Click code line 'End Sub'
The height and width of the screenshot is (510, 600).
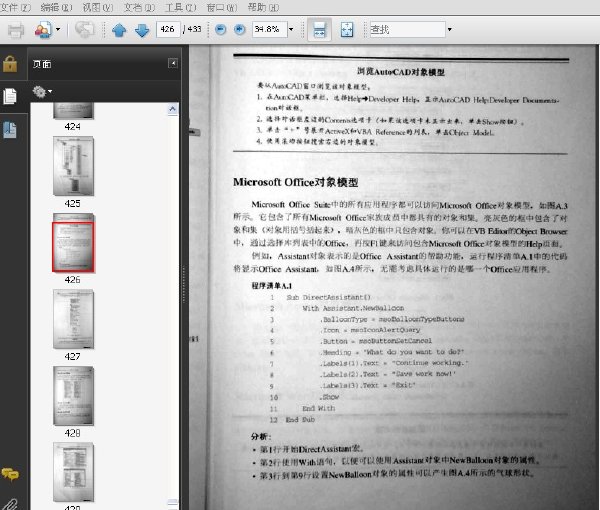coord(300,420)
